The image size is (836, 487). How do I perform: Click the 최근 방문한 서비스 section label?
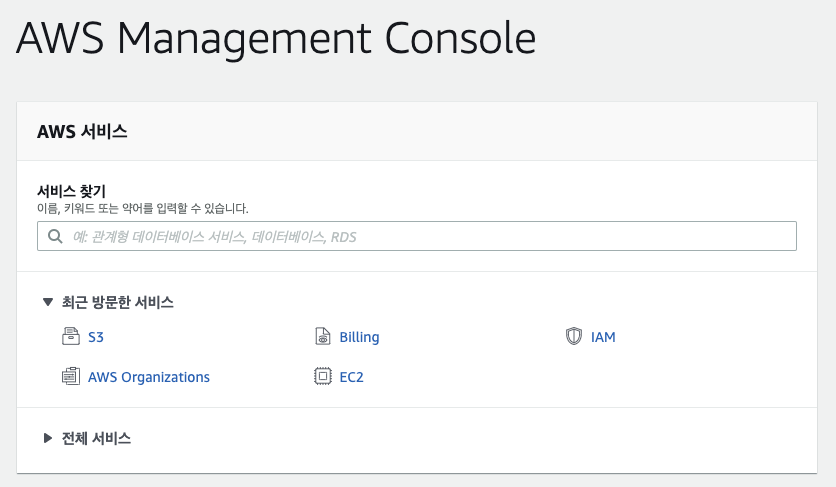click(x=117, y=302)
